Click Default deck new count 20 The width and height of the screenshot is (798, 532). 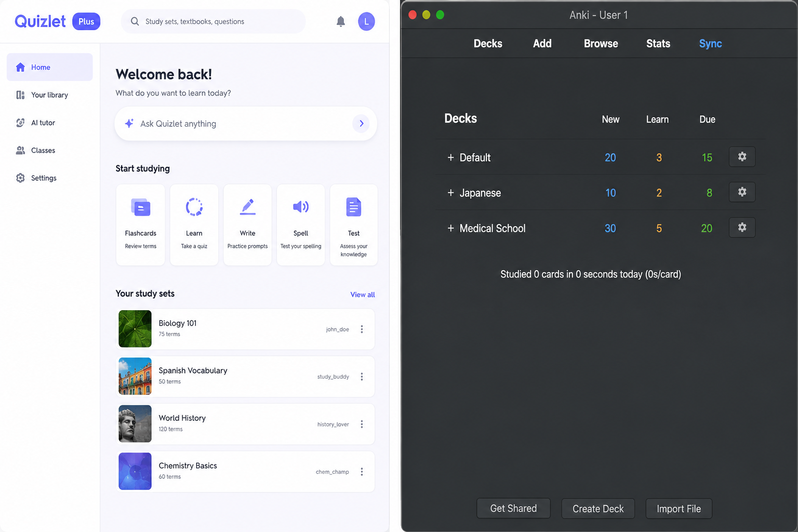[x=610, y=157]
